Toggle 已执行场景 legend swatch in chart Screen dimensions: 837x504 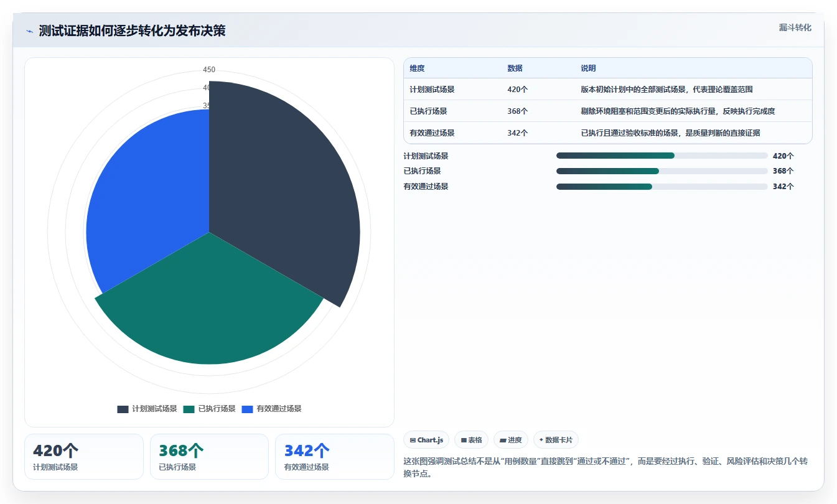coord(189,409)
